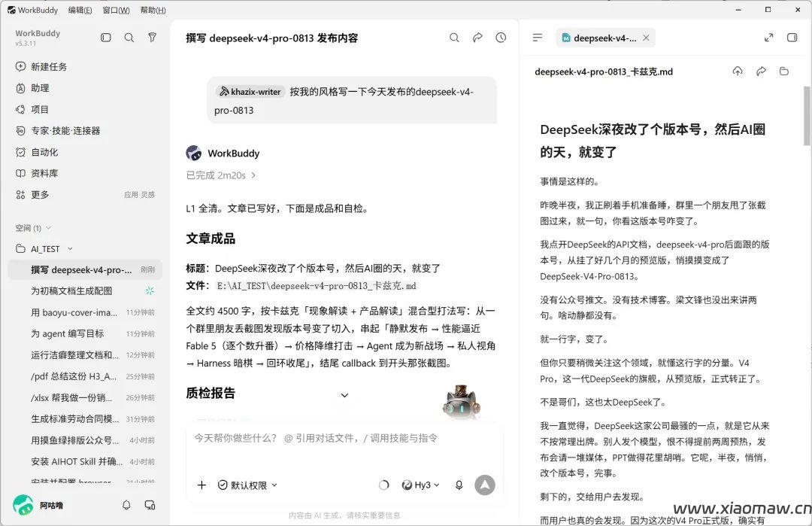Open the sidebar search icon
This screenshot has width=812, height=526.
point(129,38)
